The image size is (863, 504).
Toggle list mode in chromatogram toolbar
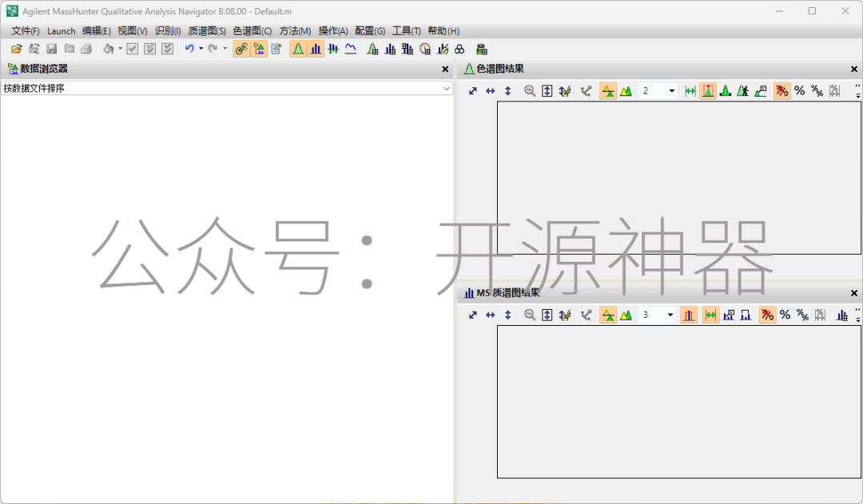pos(608,91)
